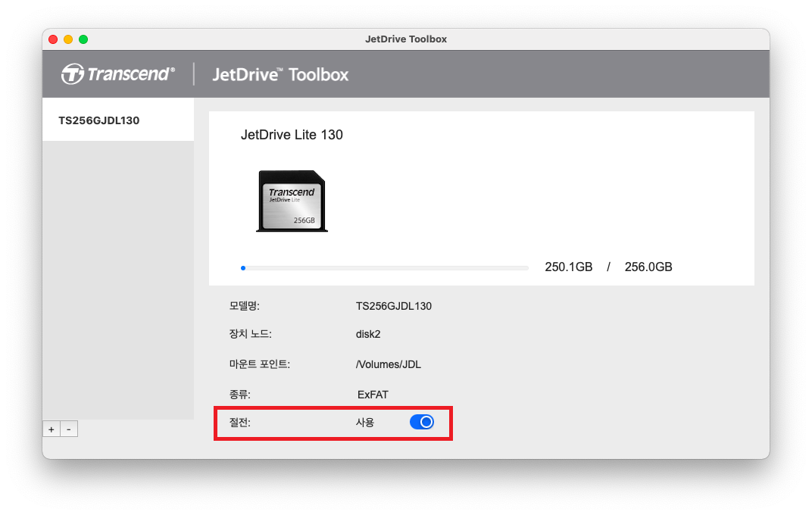Click the 256.0GB total capacity value
Image resolution: width=812 pixels, height=515 pixels.
648,267
